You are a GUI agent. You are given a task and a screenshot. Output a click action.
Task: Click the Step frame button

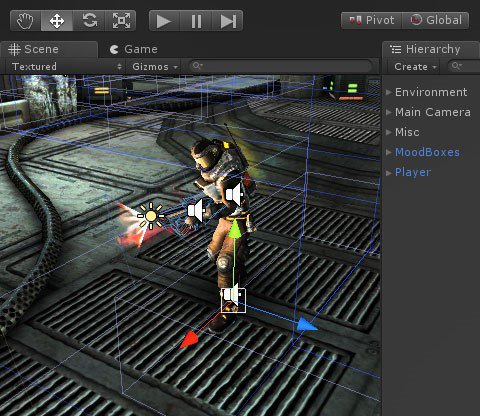(x=228, y=21)
